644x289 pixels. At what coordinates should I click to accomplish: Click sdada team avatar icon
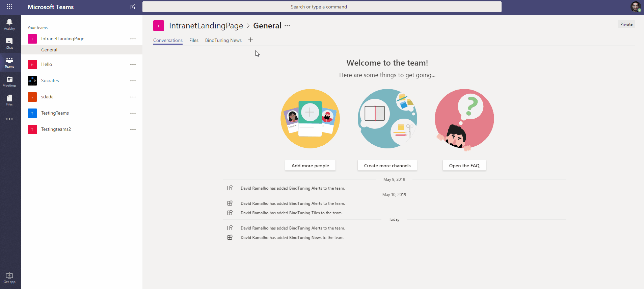pos(32,97)
